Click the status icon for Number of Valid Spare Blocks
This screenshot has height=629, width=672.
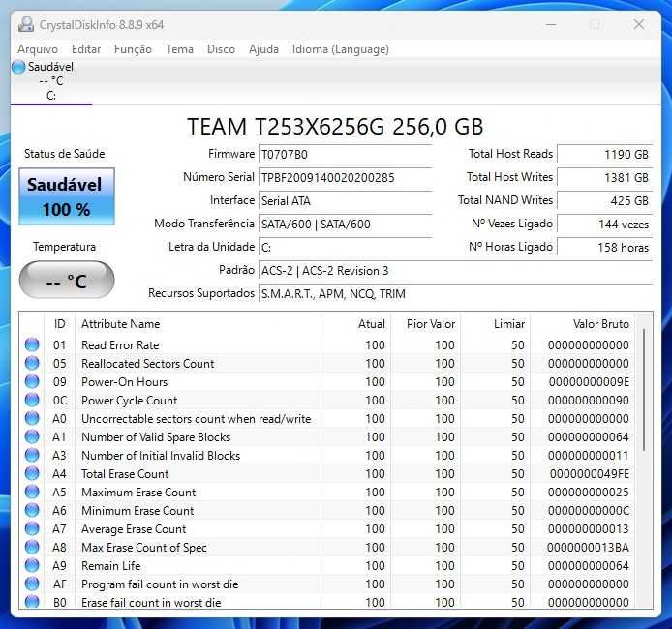[x=32, y=436]
